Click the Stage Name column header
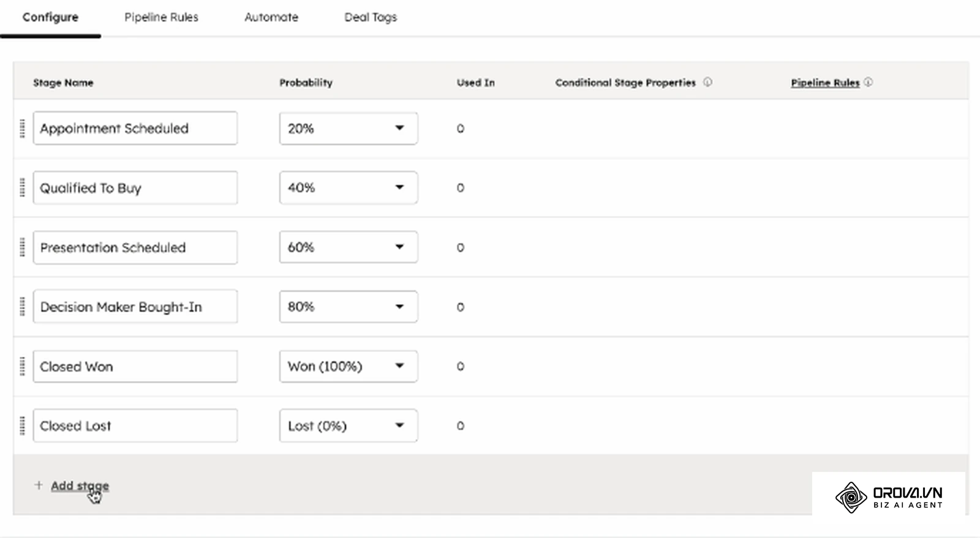Image resolution: width=980 pixels, height=538 pixels. pos(63,83)
